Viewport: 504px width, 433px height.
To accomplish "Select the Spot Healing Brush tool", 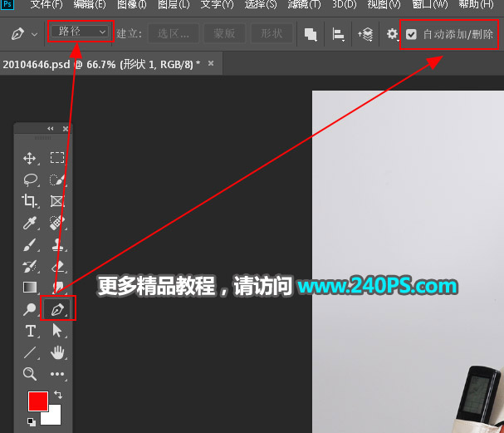I will pyautogui.click(x=57, y=223).
